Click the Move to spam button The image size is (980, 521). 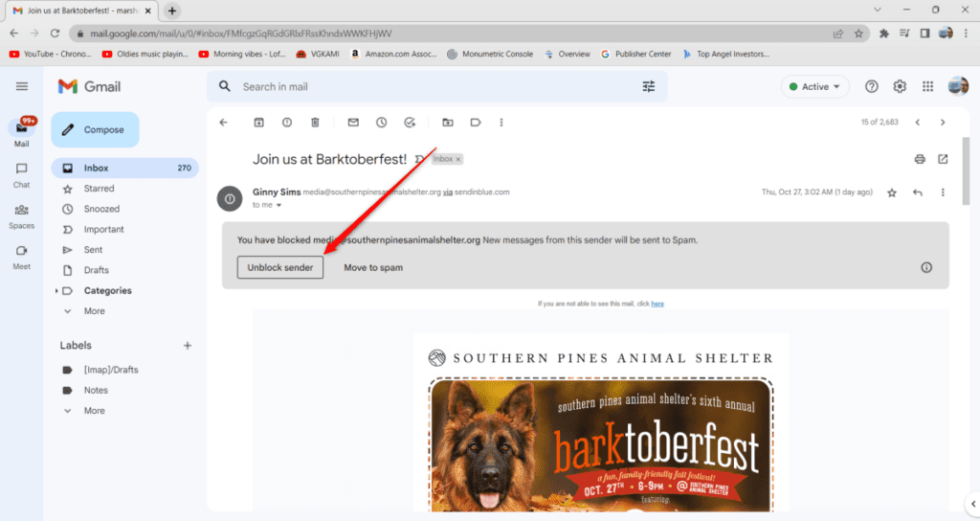(373, 268)
